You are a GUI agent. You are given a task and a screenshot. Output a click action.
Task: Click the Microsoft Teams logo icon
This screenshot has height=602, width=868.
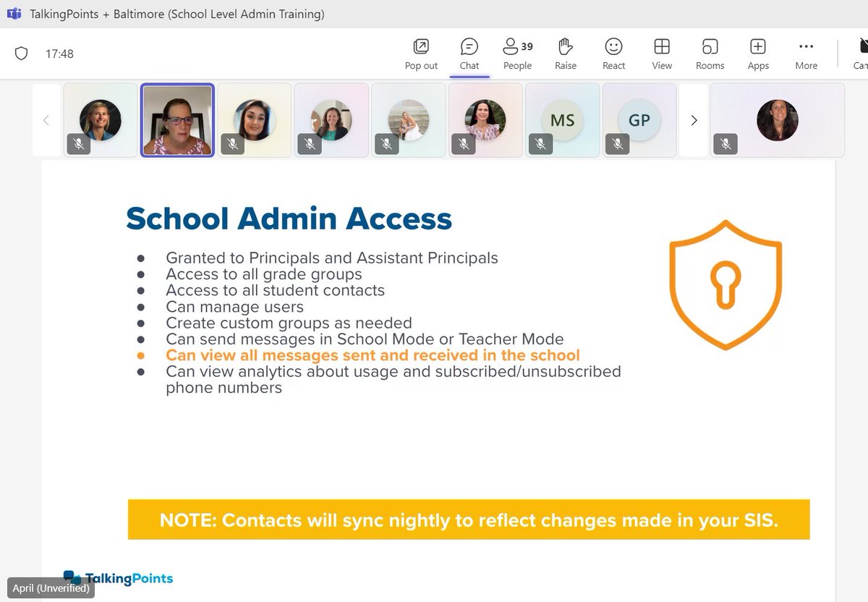[x=14, y=14]
